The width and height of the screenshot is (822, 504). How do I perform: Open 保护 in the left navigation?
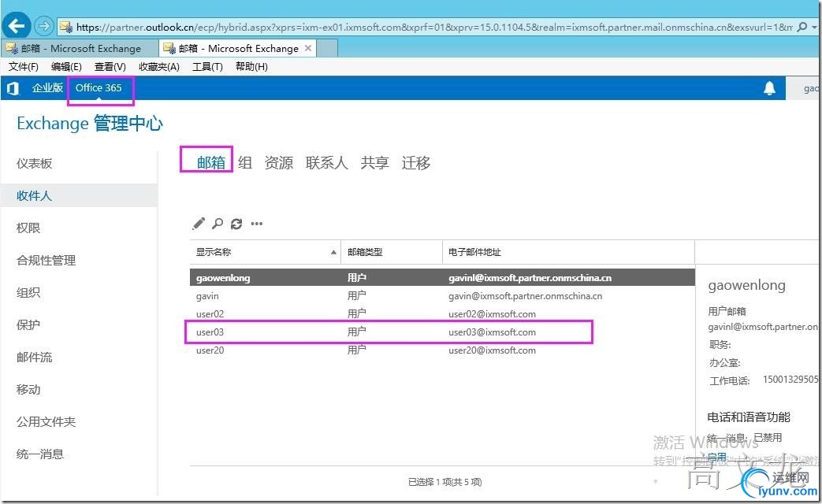(x=28, y=324)
